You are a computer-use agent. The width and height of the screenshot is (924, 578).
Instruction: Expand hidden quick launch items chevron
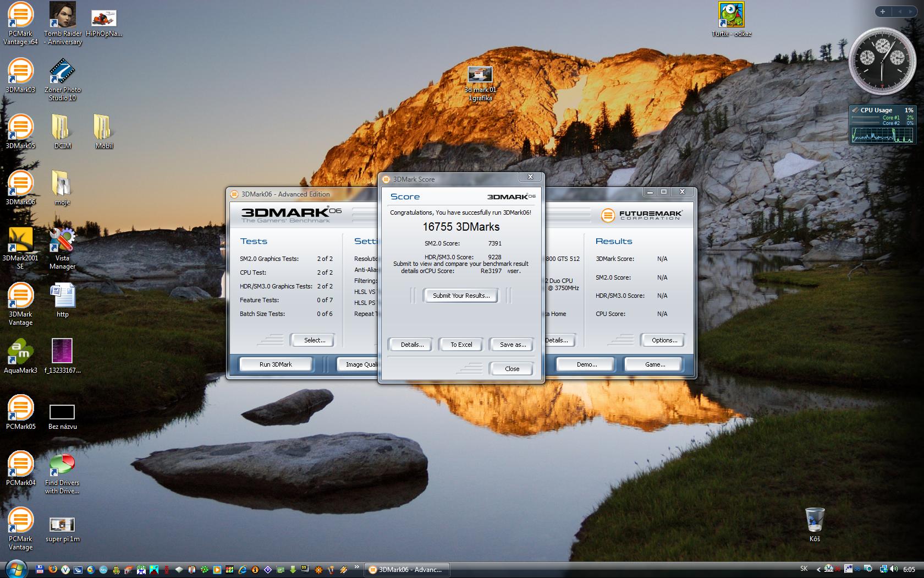(x=356, y=566)
